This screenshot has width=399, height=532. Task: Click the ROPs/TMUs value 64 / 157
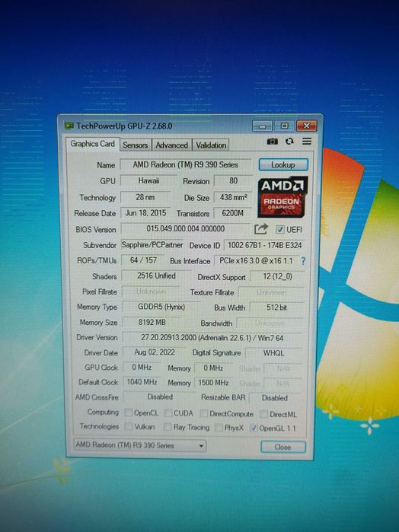143,260
